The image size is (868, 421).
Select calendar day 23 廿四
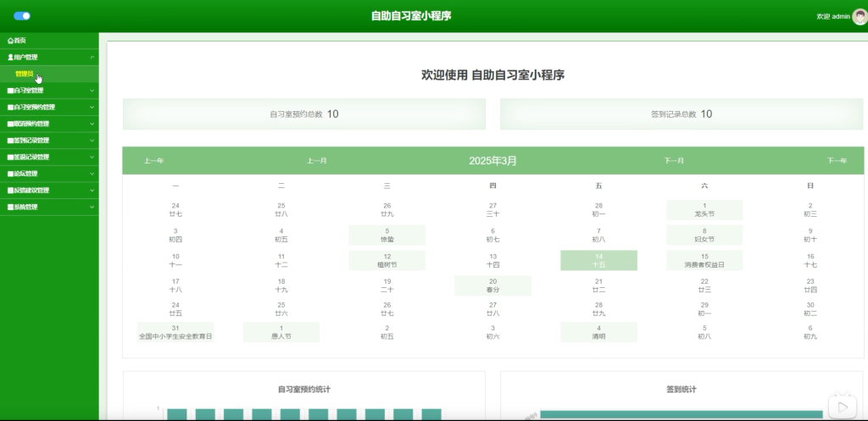point(810,285)
